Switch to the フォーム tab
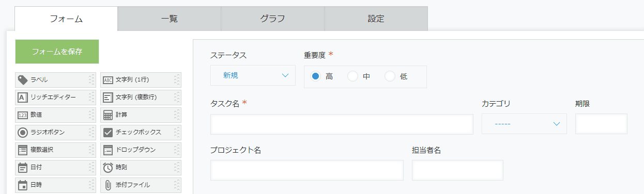 (x=66, y=19)
